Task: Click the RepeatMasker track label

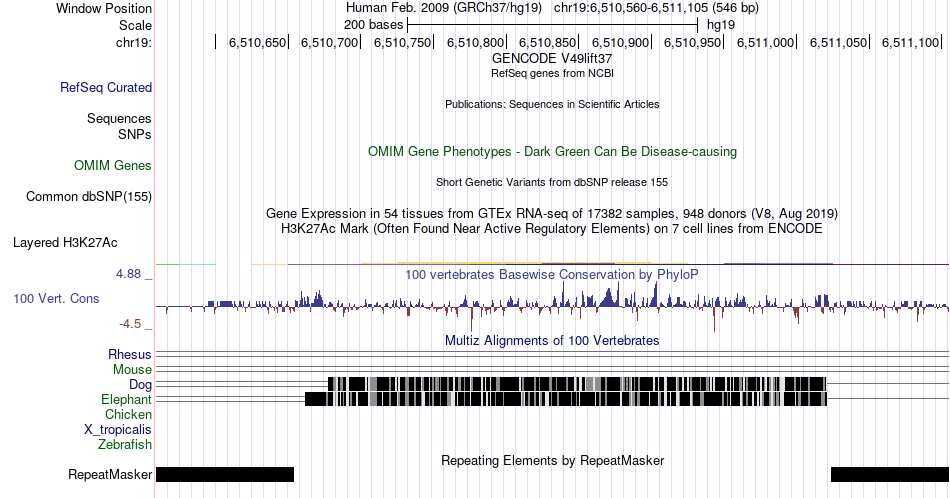Action: click(x=110, y=474)
